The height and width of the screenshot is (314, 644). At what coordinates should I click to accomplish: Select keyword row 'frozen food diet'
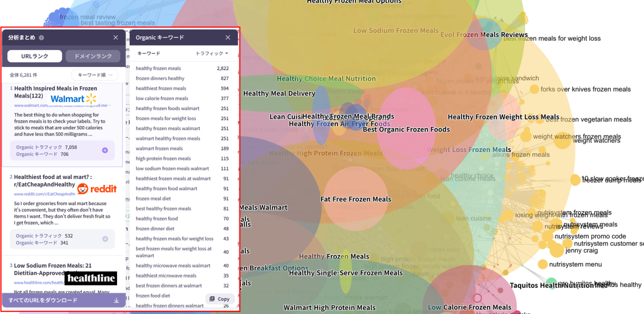coord(182,296)
